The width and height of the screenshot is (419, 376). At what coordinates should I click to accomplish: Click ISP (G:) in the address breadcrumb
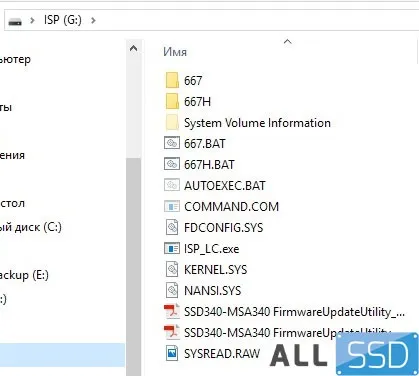pyautogui.click(x=63, y=20)
